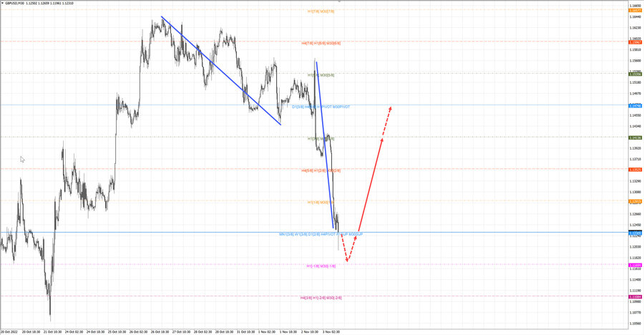Click the 27 Oct 10:30 time label
This screenshot has width=644, height=335.
[x=181, y=331]
